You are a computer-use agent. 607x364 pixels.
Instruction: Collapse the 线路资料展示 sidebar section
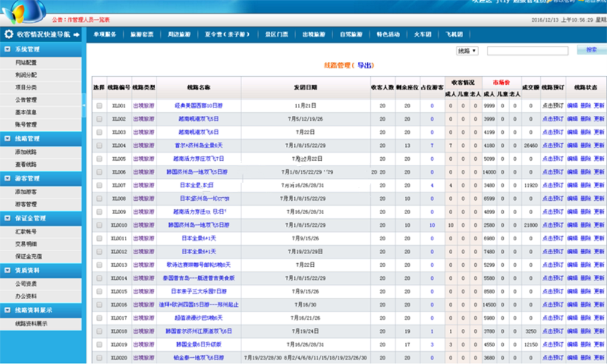(x=7, y=310)
